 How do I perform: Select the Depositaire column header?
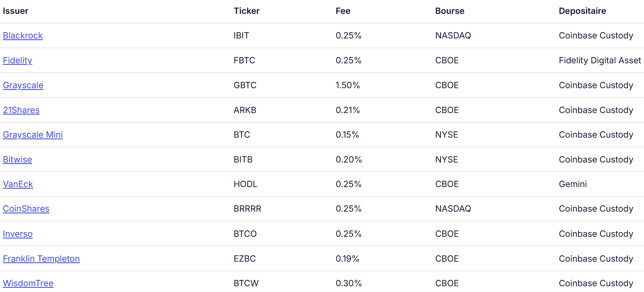[x=582, y=11]
